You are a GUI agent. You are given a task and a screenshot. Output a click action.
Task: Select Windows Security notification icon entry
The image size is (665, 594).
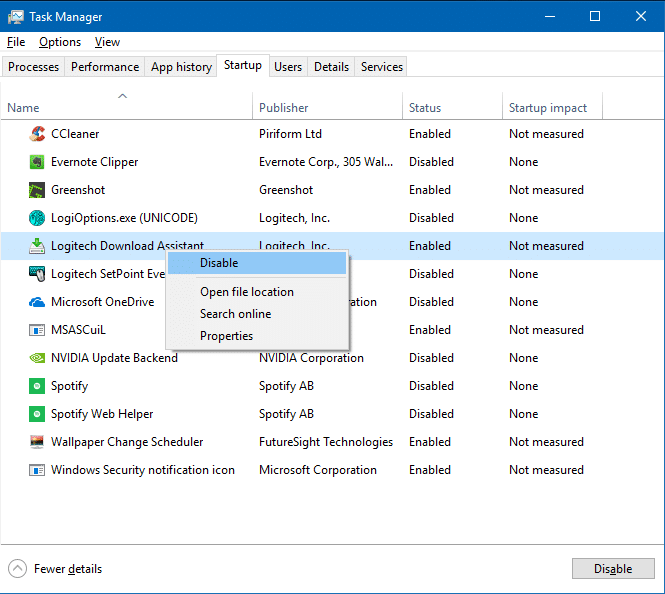[x=143, y=470]
